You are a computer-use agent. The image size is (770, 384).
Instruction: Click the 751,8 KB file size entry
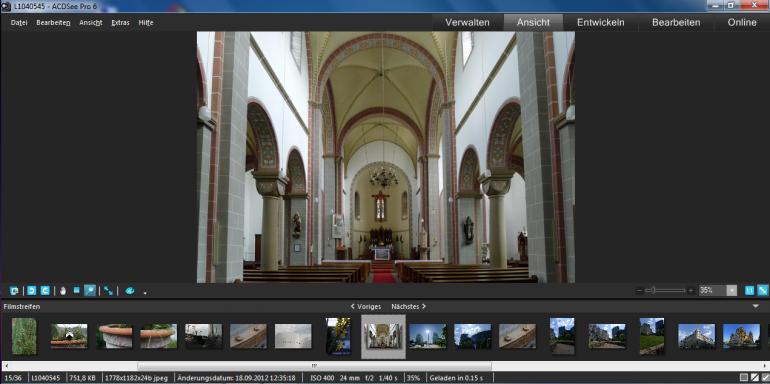[82, 378]
